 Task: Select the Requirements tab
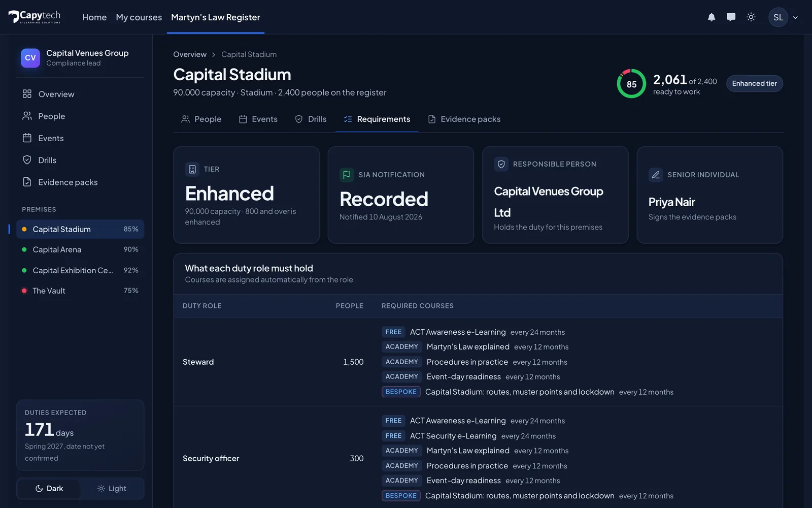[x=377, y=119]
